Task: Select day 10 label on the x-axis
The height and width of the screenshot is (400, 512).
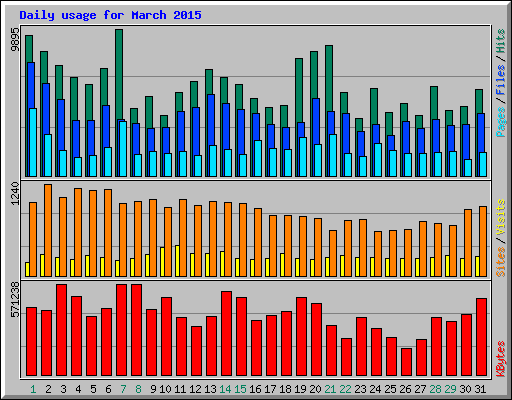Action: [165, 389]
